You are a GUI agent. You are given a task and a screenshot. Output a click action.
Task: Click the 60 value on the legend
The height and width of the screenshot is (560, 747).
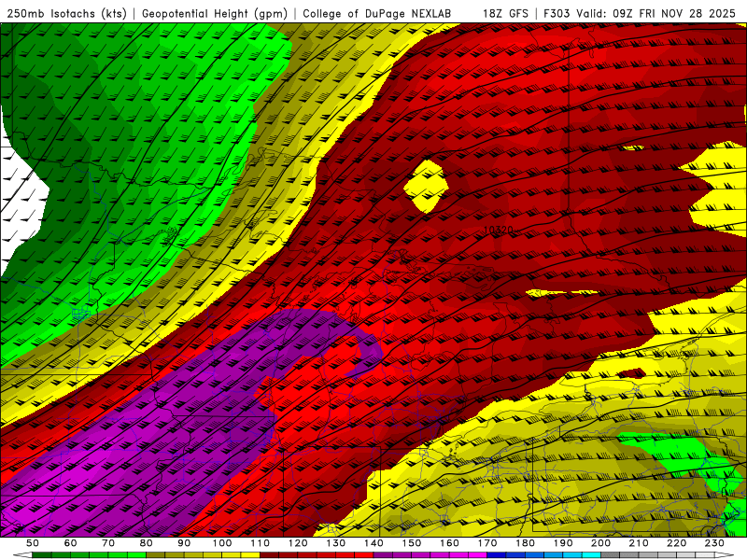click(x=70, y=543)
